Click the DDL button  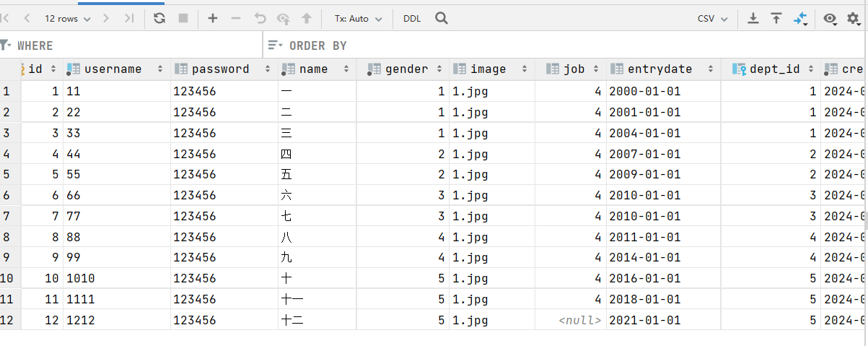412,19
